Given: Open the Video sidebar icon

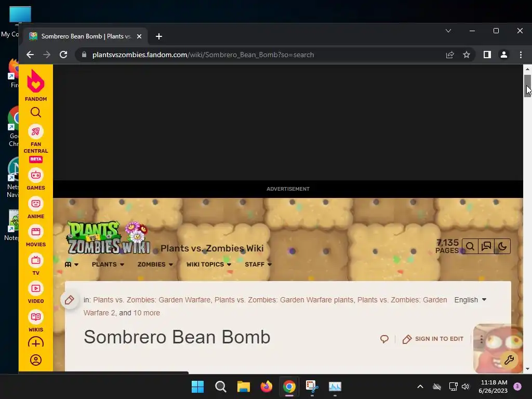Looking at the screenshot, I should click(x=36, y=289).
